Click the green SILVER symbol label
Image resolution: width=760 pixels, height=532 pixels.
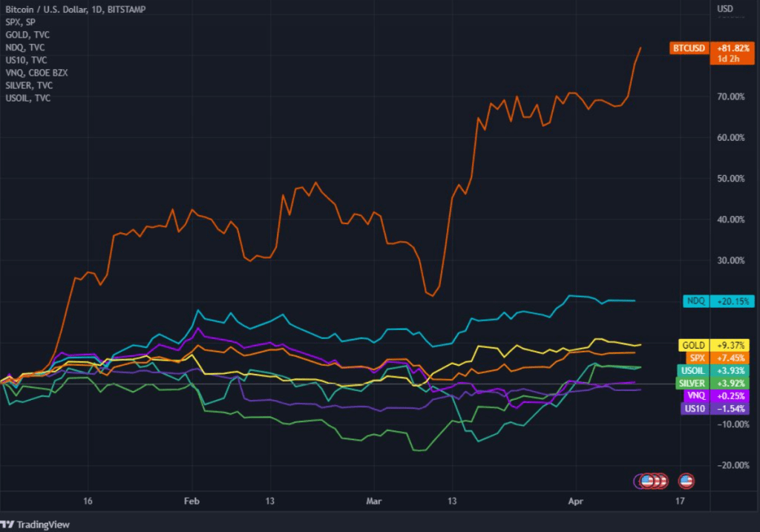[692, 383]
